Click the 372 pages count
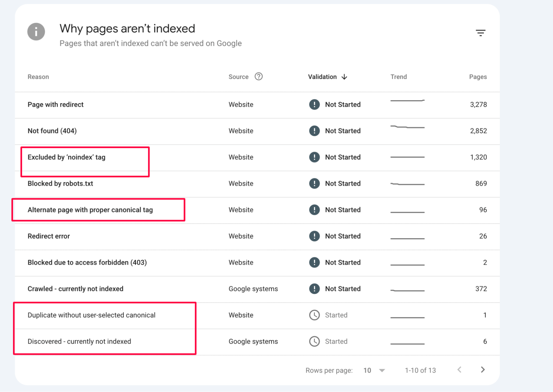The height and width of the screenshot is (392, 553). pyautogui.click(x=481, y=289)
